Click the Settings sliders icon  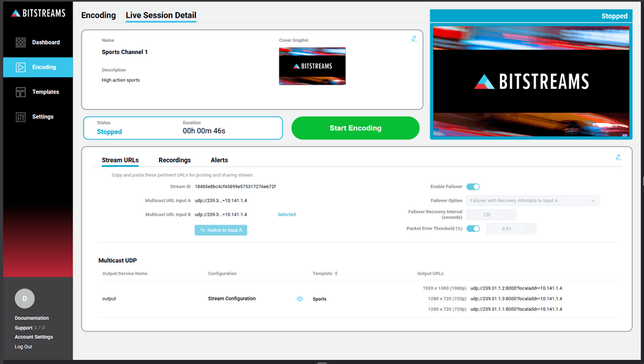point(21,117)
